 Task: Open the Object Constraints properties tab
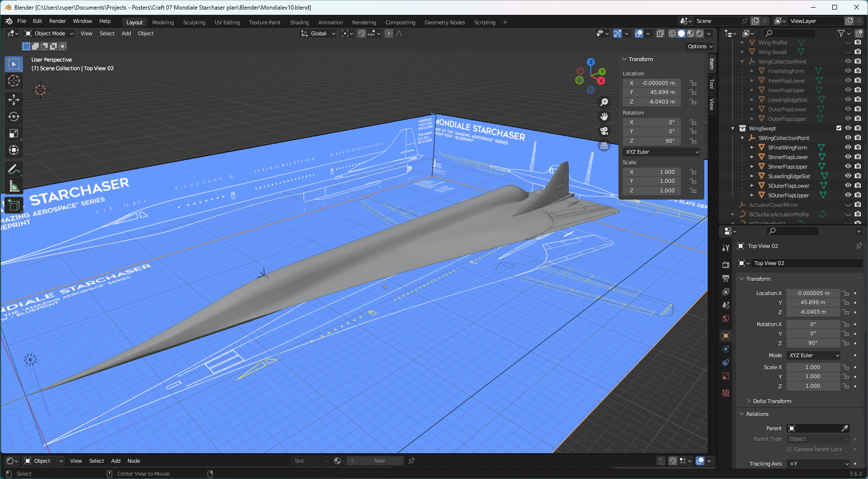pos(726,362)
